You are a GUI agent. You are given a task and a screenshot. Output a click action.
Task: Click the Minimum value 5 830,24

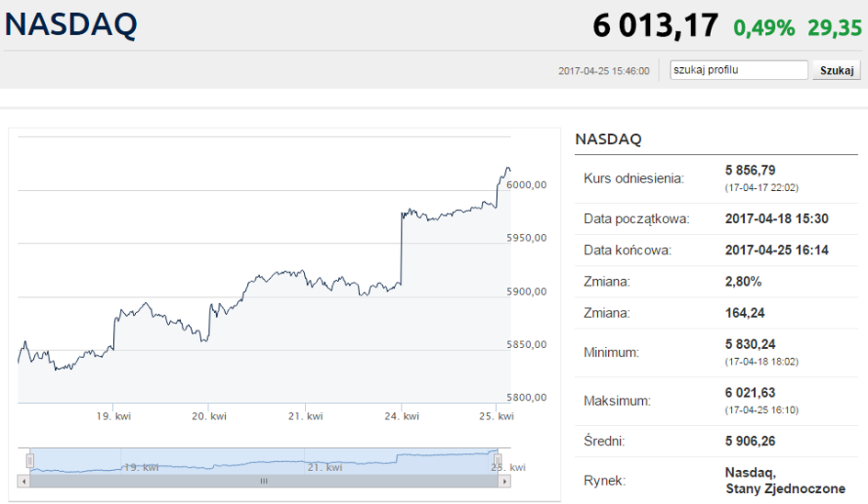pyautogui.click(x=750, y=344)
